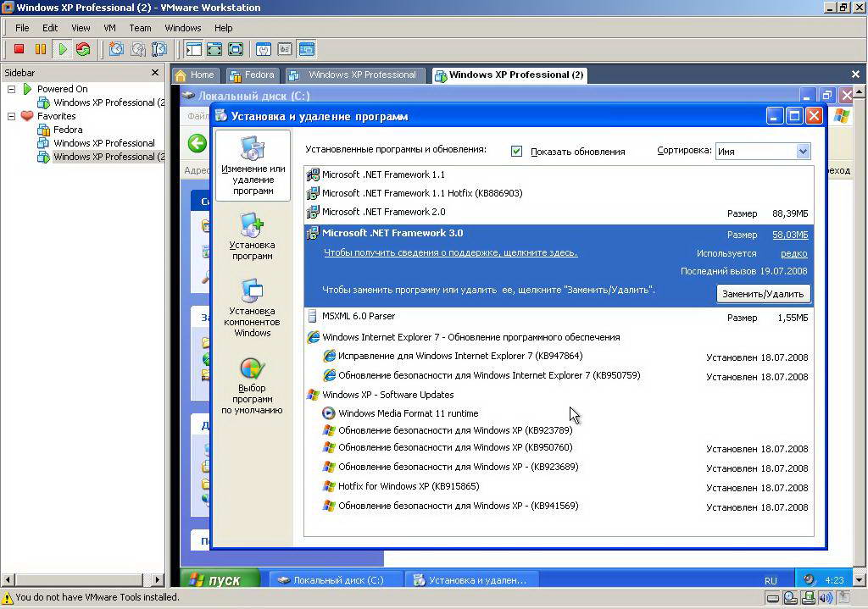Image resolution: width=868 pixels, height=609 pixels.
Task: Take a snapshot using the toolbar icon
Action: (116, 50)
